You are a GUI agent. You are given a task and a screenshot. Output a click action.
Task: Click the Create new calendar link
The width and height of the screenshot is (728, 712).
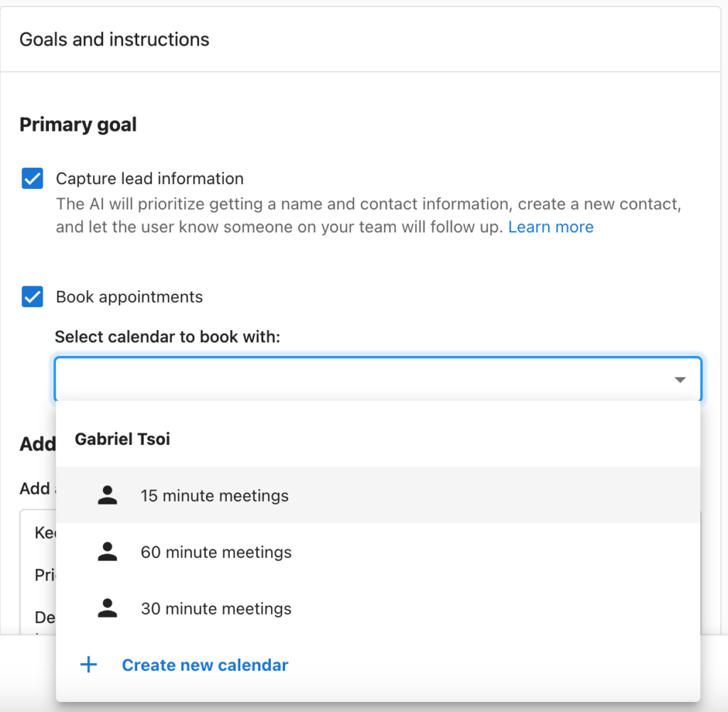205,665
